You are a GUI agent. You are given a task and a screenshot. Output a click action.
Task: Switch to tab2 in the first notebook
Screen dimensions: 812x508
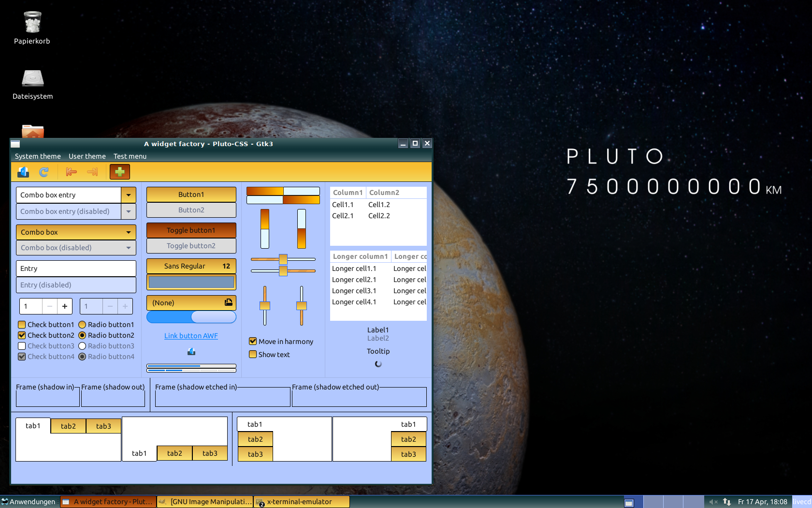point(68,426)
